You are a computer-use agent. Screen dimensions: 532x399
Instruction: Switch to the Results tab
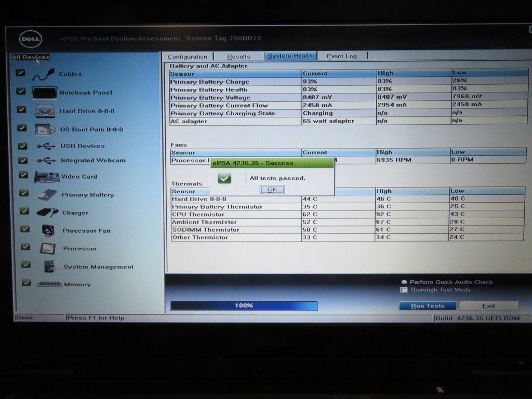(238, 56)
